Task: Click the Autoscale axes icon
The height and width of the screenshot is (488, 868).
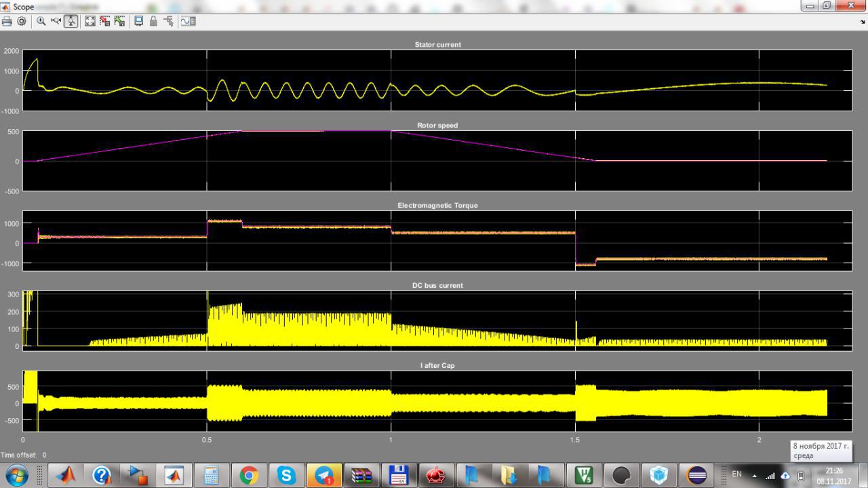Action: coord(90,21)
